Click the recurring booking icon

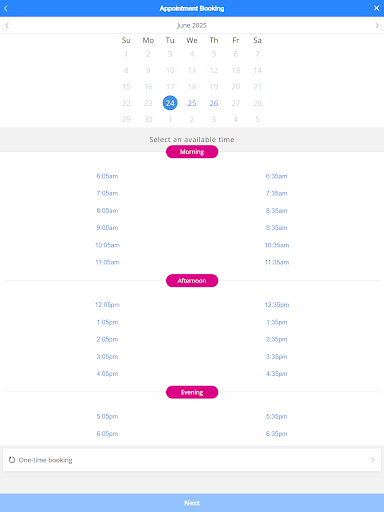point(12,460)
